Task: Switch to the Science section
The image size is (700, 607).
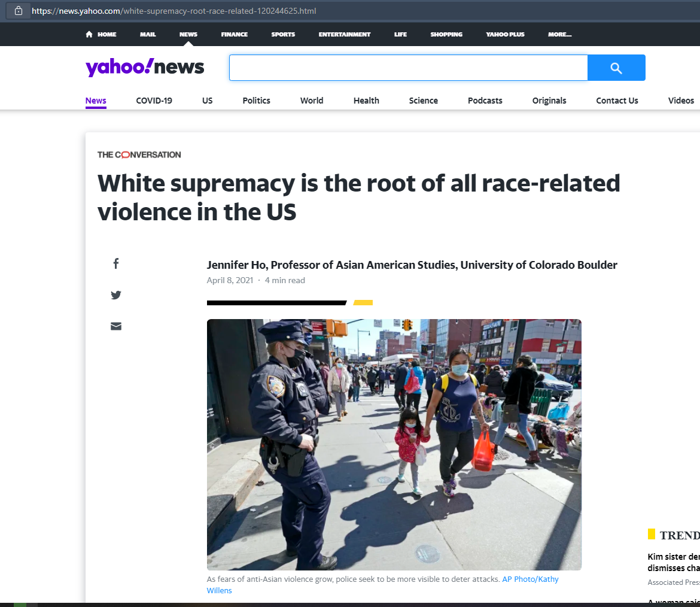Action: tap(423, 101)
